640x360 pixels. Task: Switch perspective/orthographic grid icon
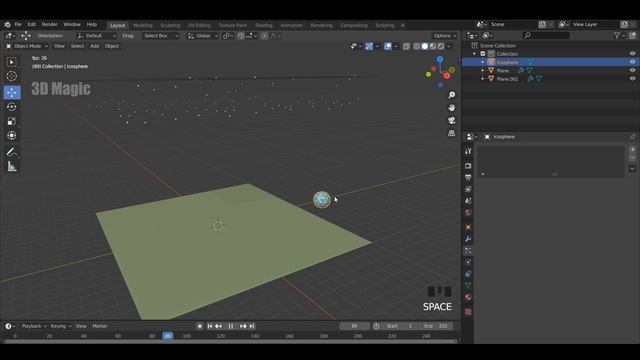451,133
